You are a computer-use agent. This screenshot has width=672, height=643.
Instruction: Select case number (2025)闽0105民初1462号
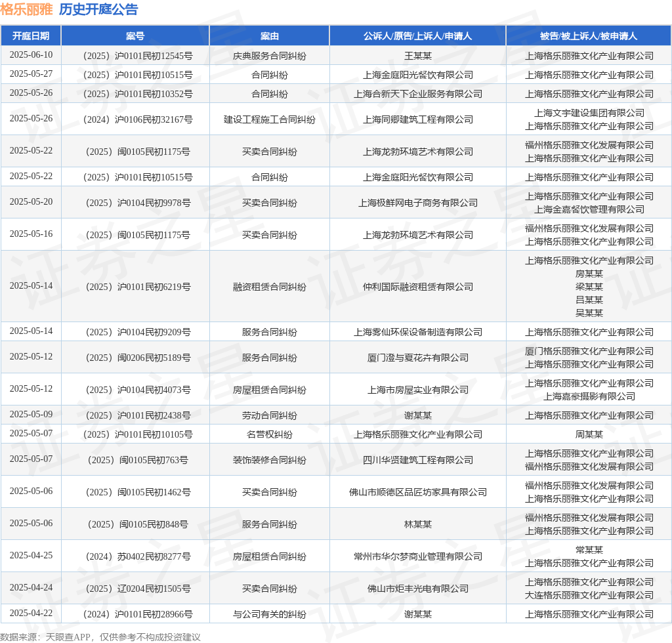(138, 493)
